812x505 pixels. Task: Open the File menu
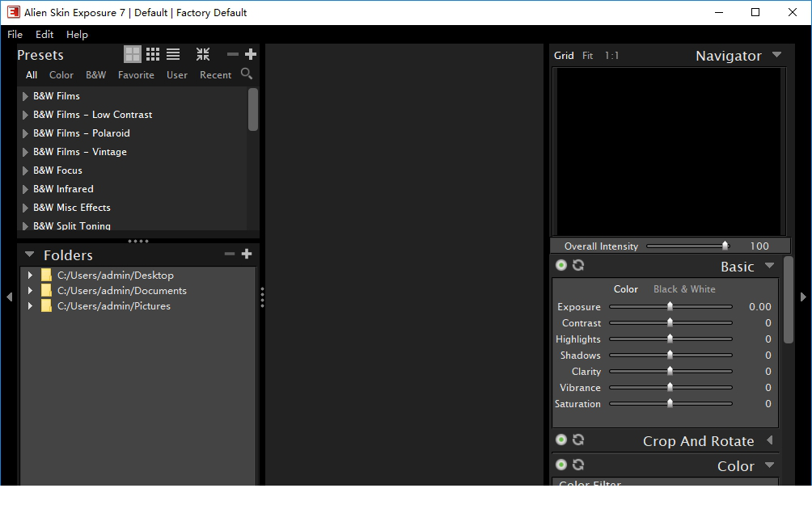tap(15, 34)
